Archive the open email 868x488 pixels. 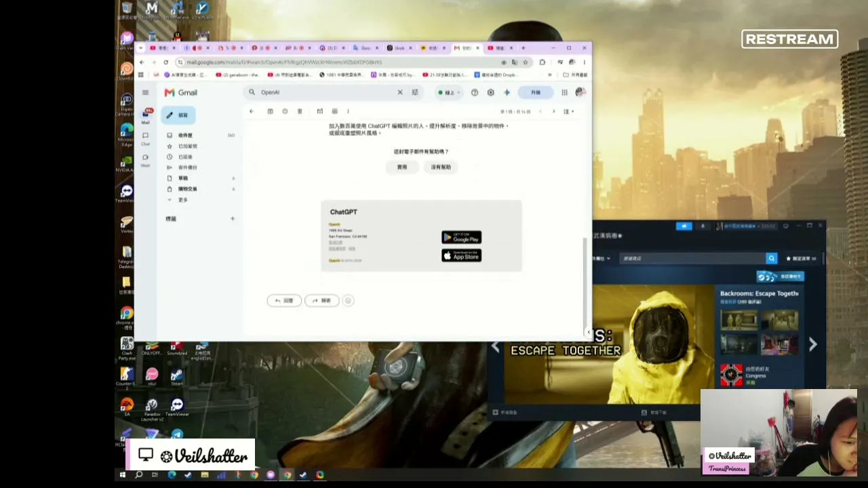click(270, 111)
